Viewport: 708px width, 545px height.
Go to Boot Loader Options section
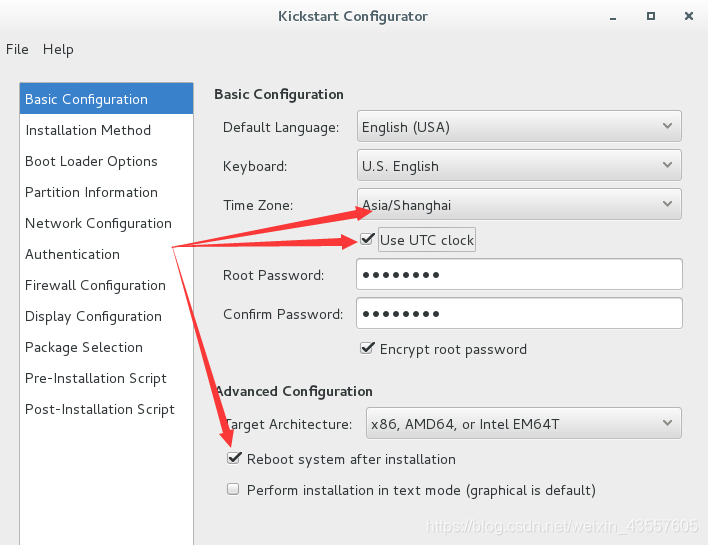click(x=91, y=161)
